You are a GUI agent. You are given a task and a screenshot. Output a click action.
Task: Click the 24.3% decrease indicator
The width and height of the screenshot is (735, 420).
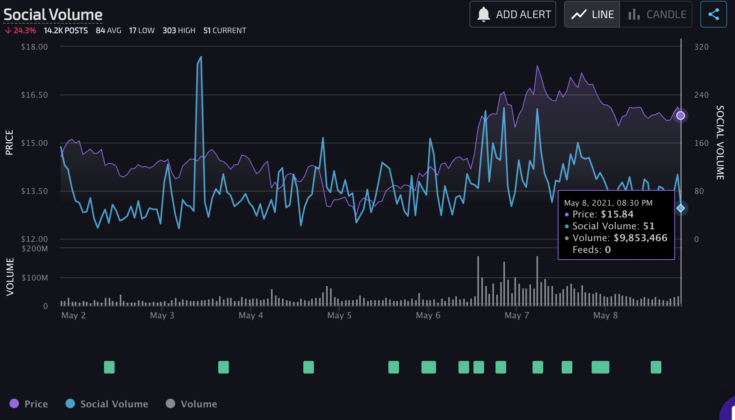(x=20, y=30)
